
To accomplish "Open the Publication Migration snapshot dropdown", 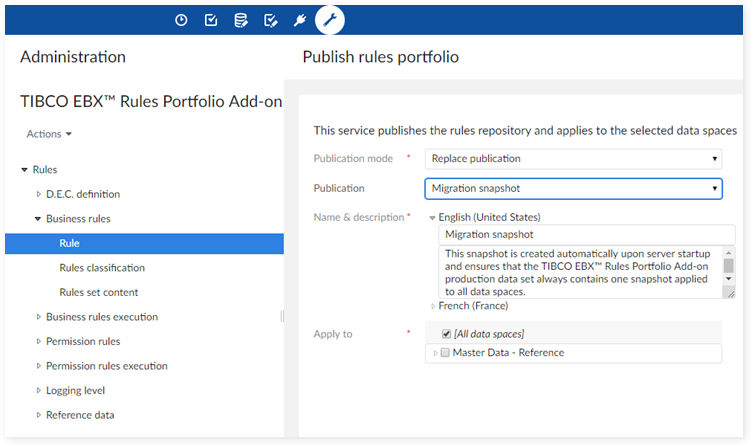I will tap(573, 188).
